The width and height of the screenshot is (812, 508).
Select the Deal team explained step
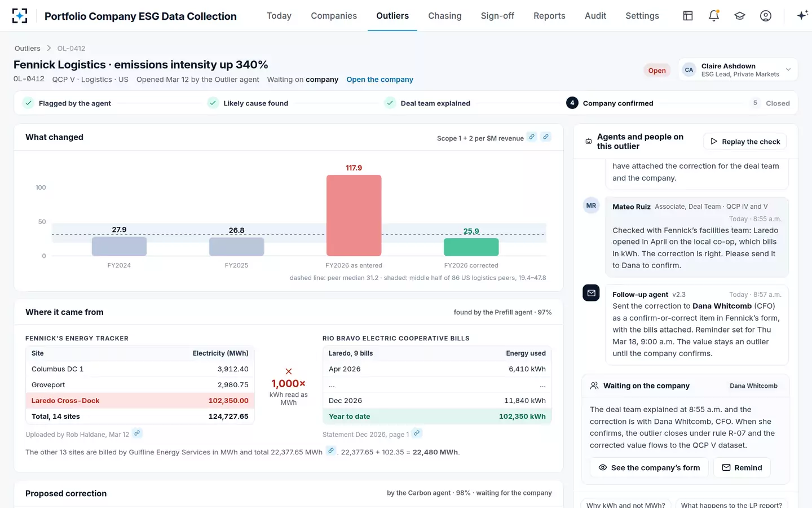pyautogui.click(x=427, y=103)
